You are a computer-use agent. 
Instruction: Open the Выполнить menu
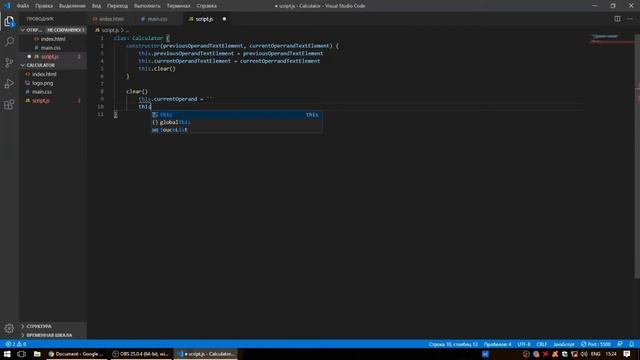tap(147, 6)
